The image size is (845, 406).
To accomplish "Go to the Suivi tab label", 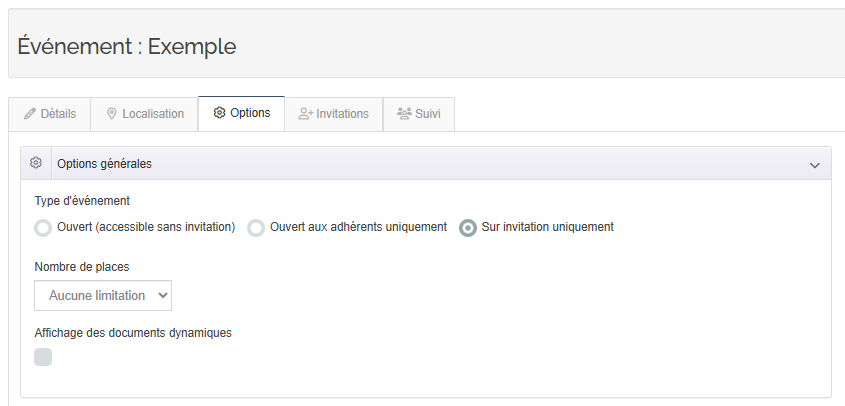I will pos(427,114).
